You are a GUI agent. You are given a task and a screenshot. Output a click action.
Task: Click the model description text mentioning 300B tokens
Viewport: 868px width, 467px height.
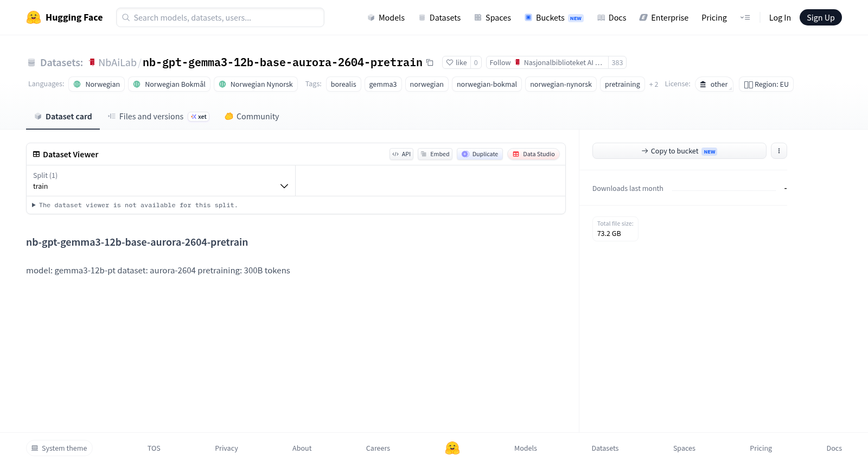pyautogui.click(x=158, y=270)
